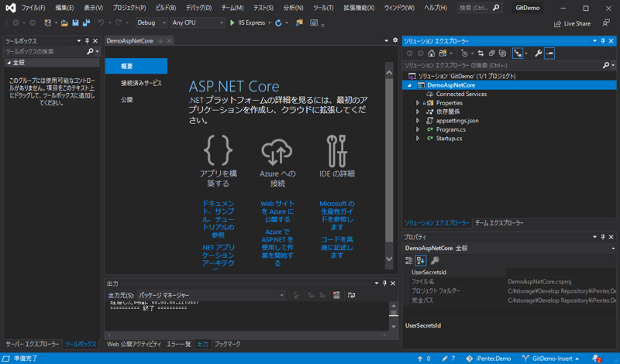Viewport: 620px width, 364px height.
Task: Click the Open File folder icon
Action: 64,23
